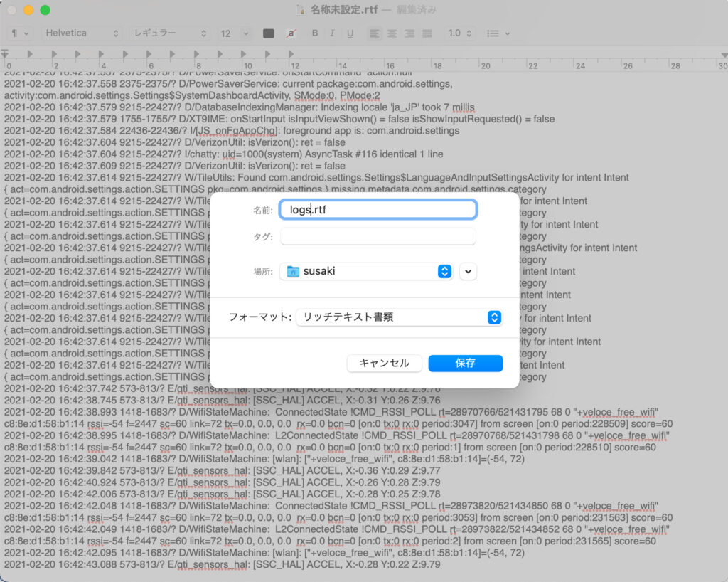Expand the save dialog with chevron
The width and height of the screenshot is (728, 582).
tap(468, 271)
